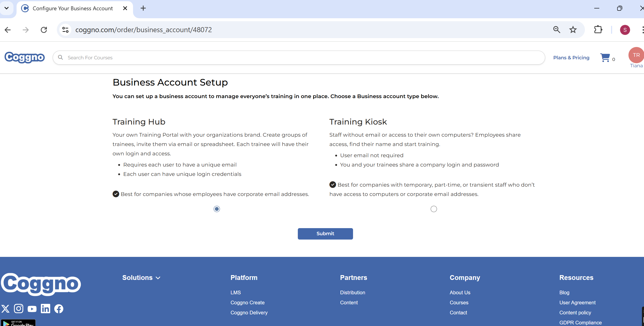This screenshot has height=326, width=644.
Task: Select the Training Kiosk radio button
Action: click(x=434, y=209)
